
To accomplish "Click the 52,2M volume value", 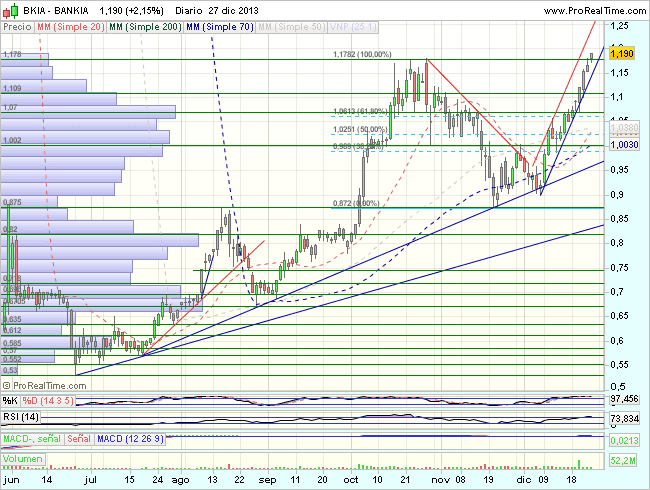I will 623,460.
